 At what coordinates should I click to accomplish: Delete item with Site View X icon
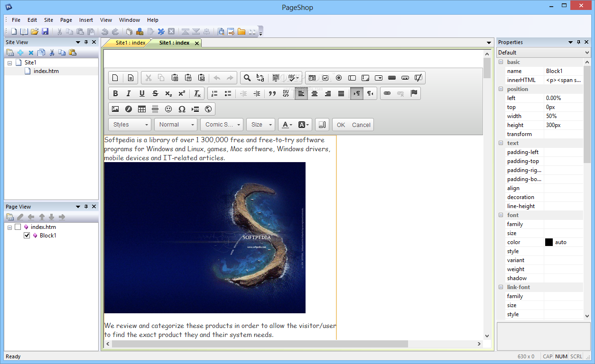31,53
